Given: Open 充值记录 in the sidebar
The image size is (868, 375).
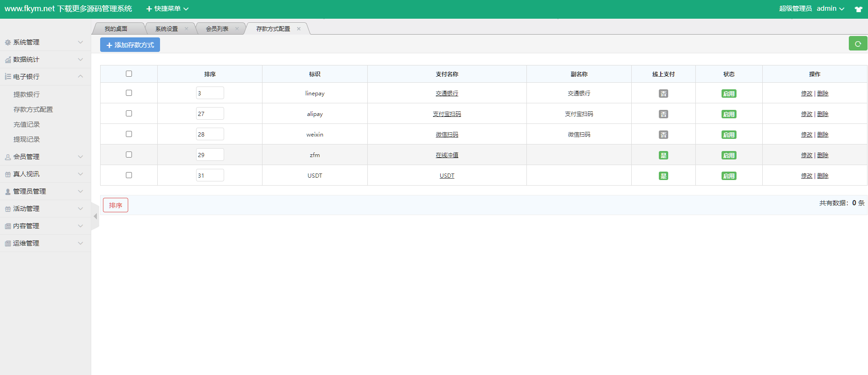Looking at the screenshot, I should coord(27,124).
